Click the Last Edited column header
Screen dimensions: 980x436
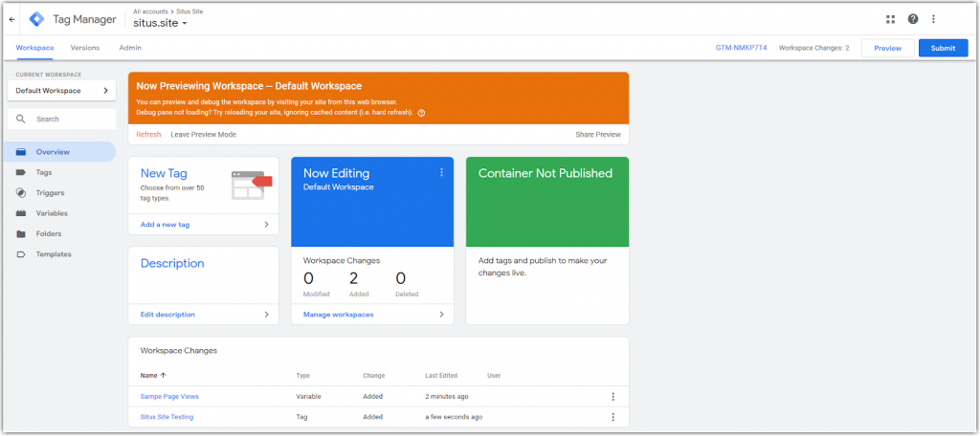[x=441, y=376]
